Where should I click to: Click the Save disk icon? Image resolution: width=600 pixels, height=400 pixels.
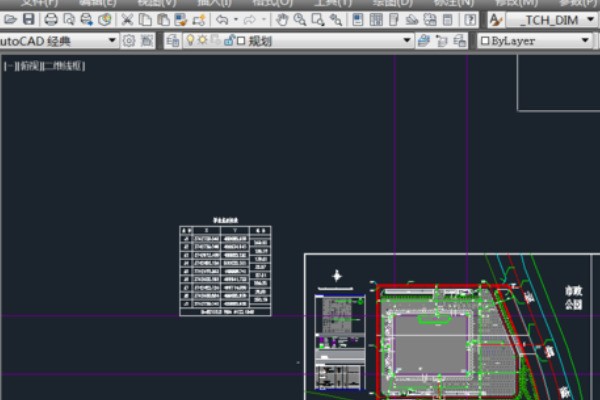tap(28, 19)
